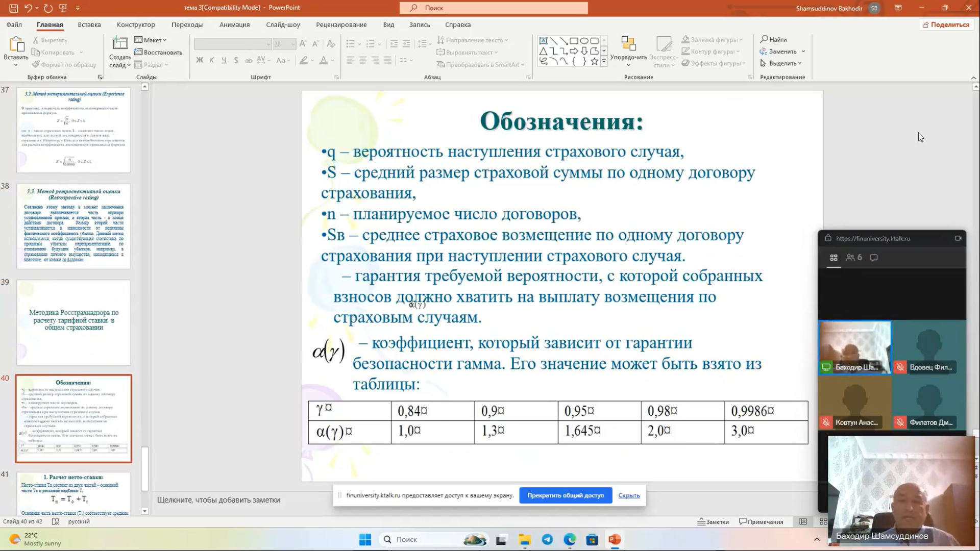Click the Save icon in title bar
The height and width of the screenshot is (551, 980).
click(14, 8)
